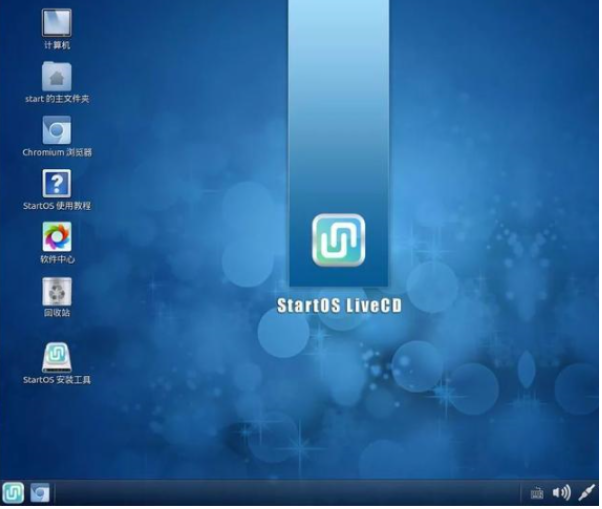Select the StartOS 使用教程 label text

[57, 206]
